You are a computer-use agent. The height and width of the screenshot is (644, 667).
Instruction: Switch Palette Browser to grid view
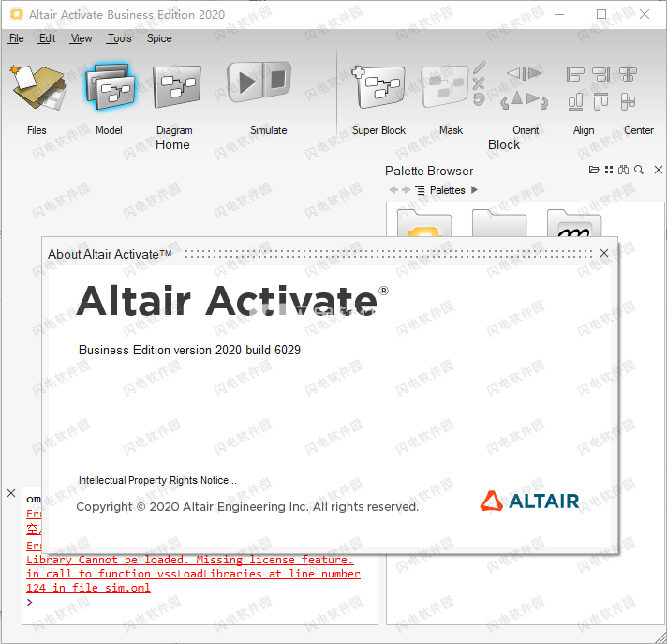(609, 170)
